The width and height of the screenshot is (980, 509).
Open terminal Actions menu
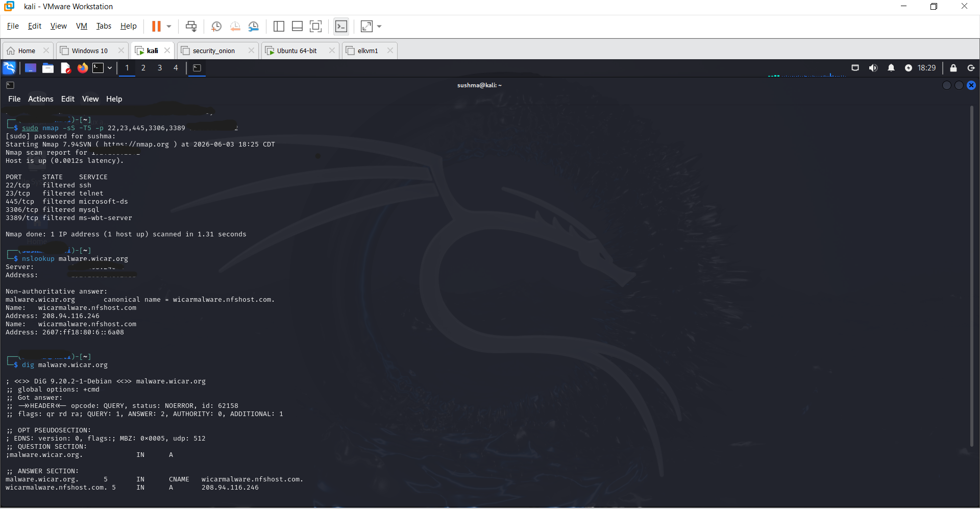pos(40,99)
